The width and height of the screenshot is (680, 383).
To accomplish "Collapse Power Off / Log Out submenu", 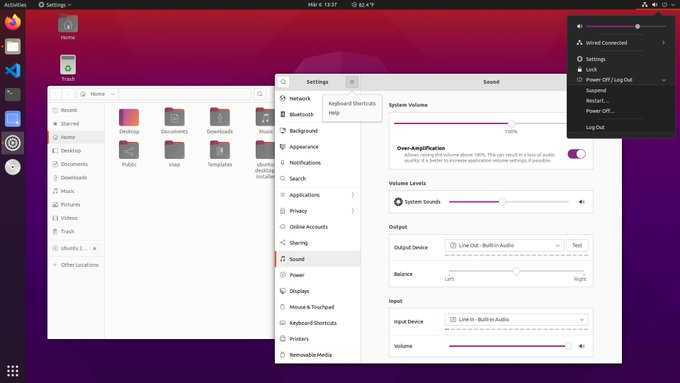I will [x=621, y=80].
